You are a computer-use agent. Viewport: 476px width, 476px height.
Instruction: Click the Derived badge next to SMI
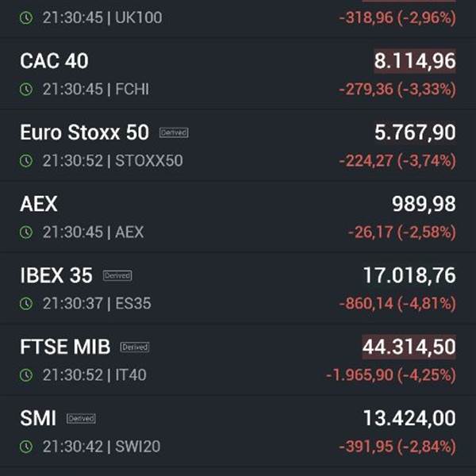click(x=81, y=418)
